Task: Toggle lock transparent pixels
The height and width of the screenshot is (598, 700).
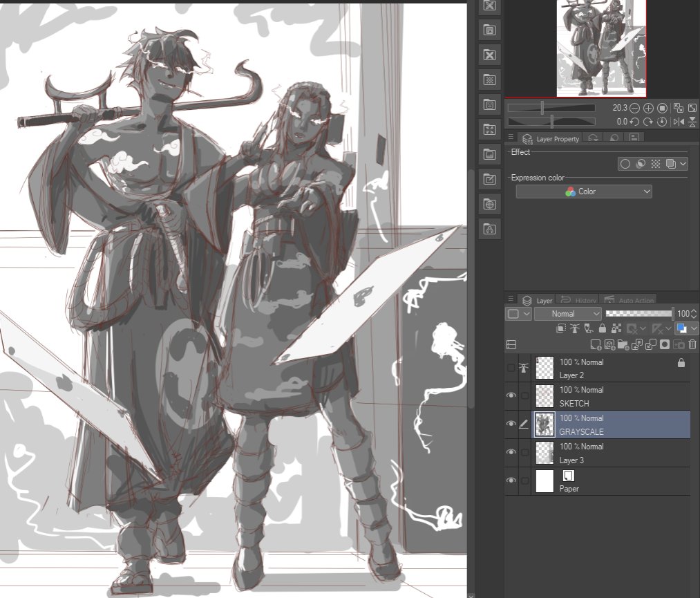Action: tap(616, 328)
